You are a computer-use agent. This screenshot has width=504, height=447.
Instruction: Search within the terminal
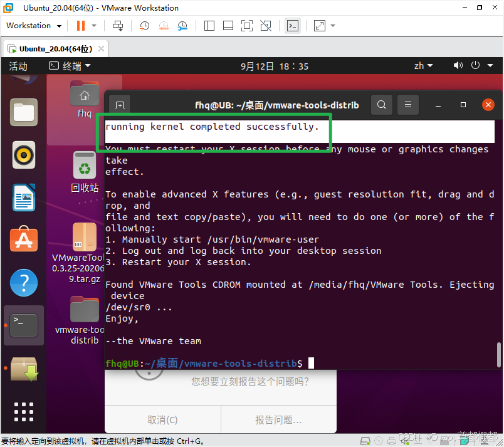[x=382, y=105]
